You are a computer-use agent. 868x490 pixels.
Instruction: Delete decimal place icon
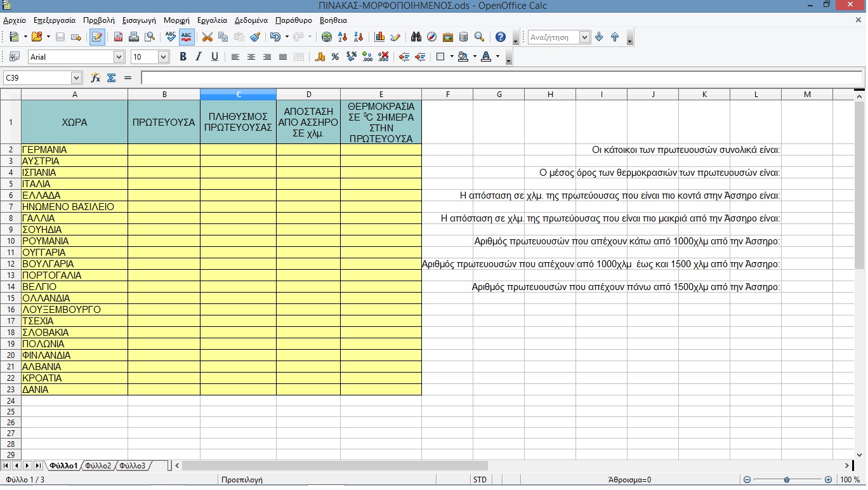(383, 56)
